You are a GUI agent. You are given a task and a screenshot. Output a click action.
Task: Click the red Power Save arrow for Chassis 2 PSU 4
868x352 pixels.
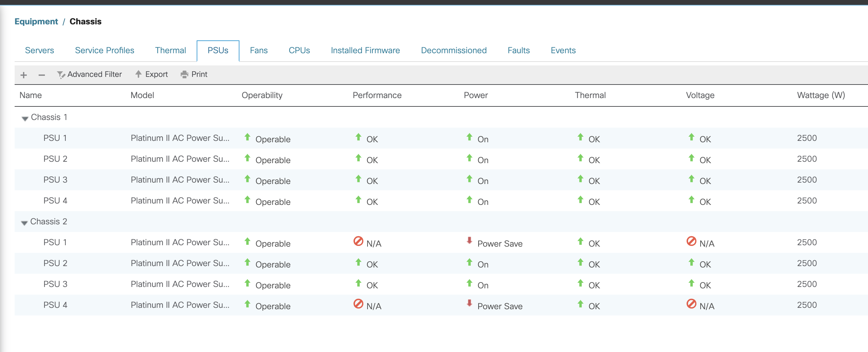469,304
